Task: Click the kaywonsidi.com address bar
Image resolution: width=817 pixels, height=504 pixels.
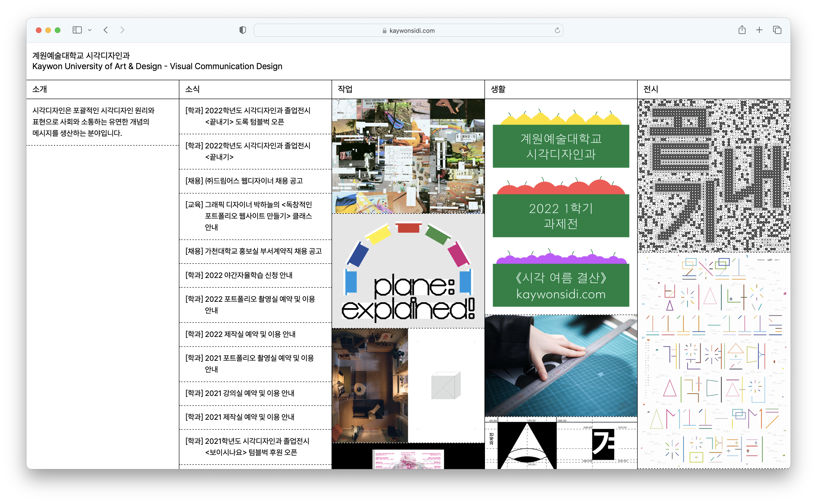Action: tap(408, 30)
